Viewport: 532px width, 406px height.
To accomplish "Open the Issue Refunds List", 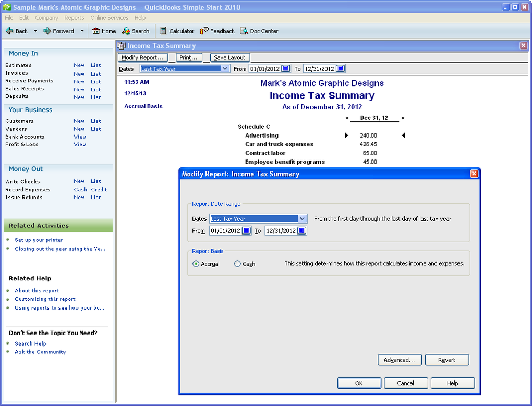I will [95, 197].
